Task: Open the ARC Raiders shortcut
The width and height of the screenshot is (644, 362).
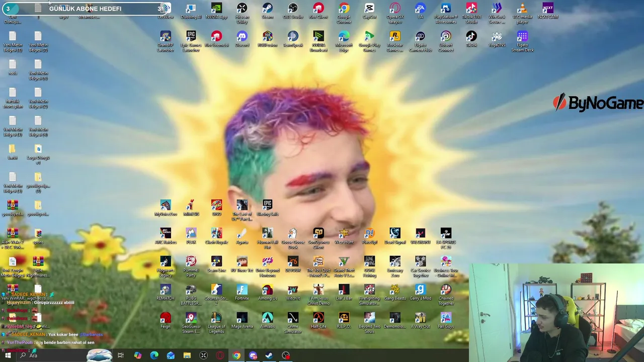Action: (x=166, y=236)
